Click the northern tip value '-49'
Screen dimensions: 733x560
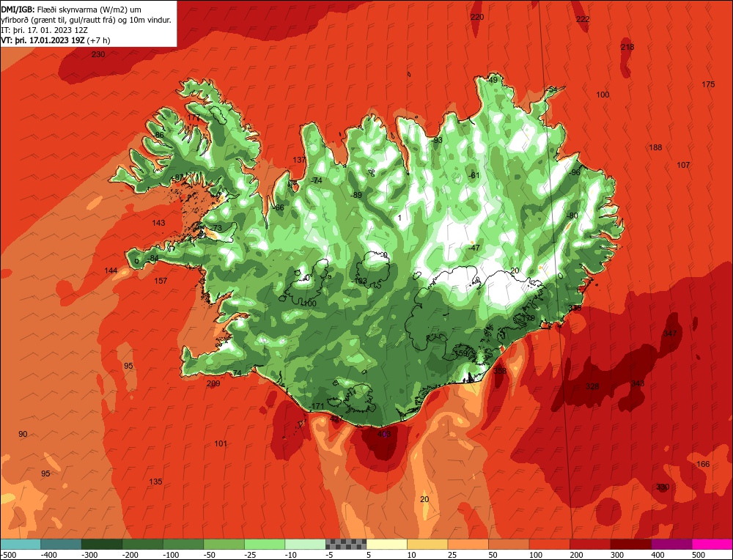pos(492,80)
